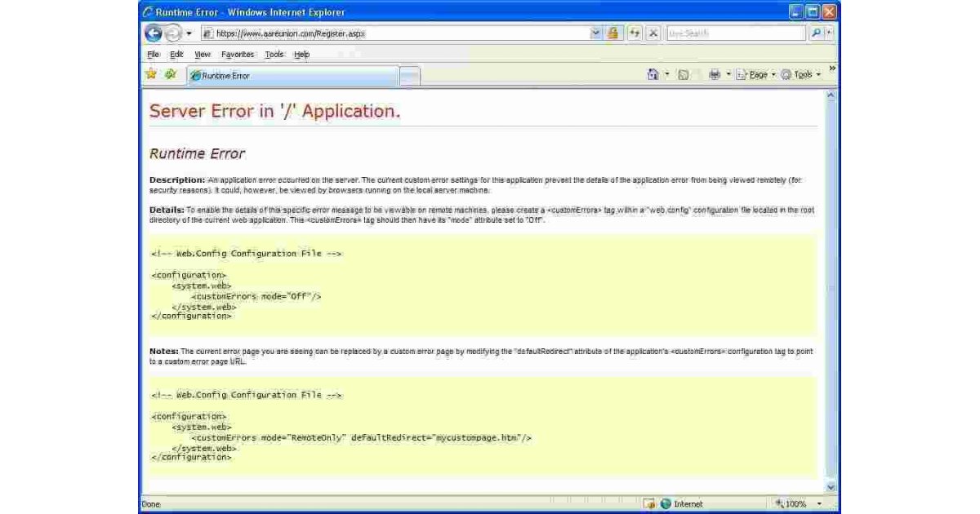Print the error page

point(715,73)
